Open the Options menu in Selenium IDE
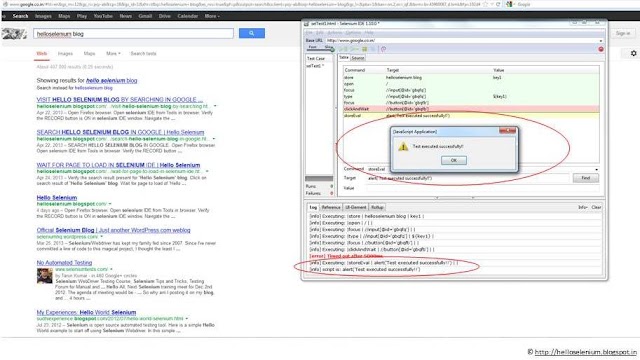 (353, 33)
